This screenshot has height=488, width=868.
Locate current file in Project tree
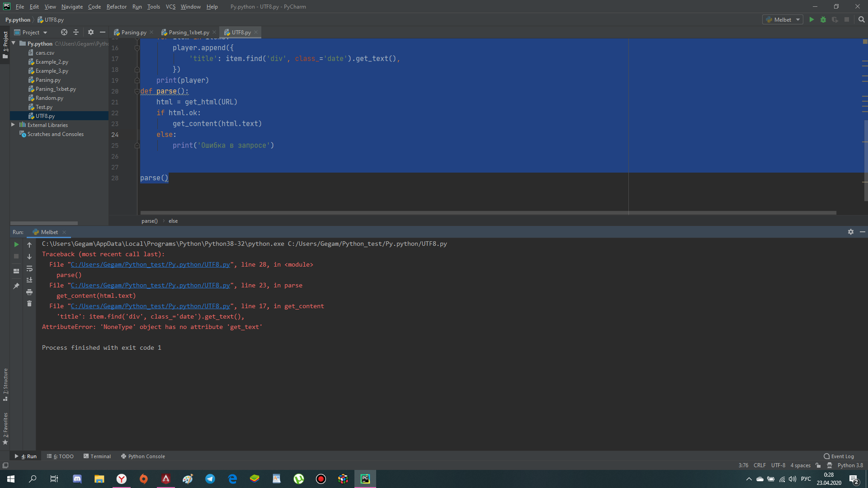click(x=64, y=33)
